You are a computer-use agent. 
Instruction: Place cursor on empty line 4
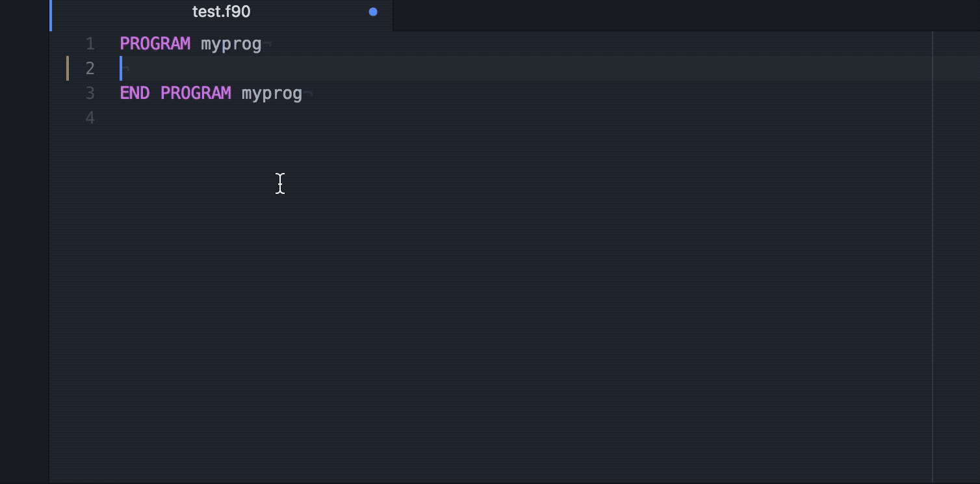click(195, 118)
